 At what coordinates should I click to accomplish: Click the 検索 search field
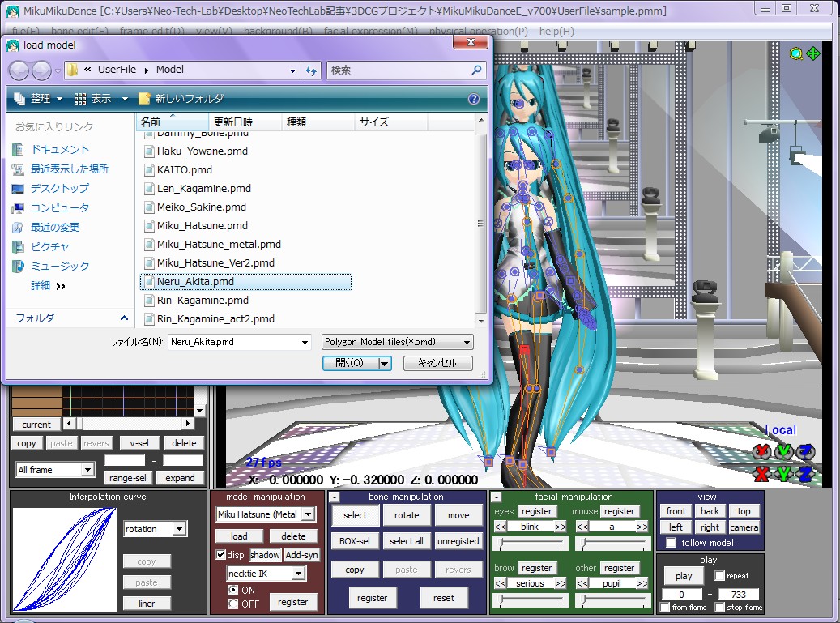[x=399, y=70]
